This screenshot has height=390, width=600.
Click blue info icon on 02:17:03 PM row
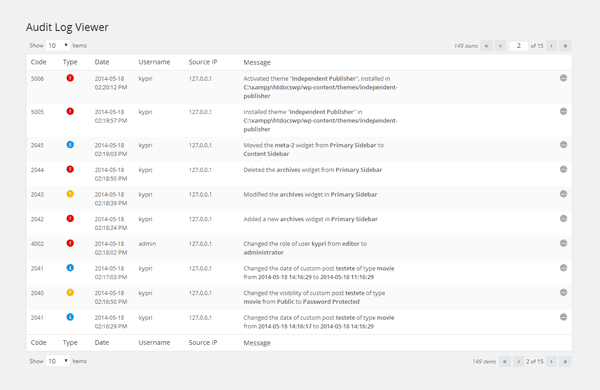(70, 268)
